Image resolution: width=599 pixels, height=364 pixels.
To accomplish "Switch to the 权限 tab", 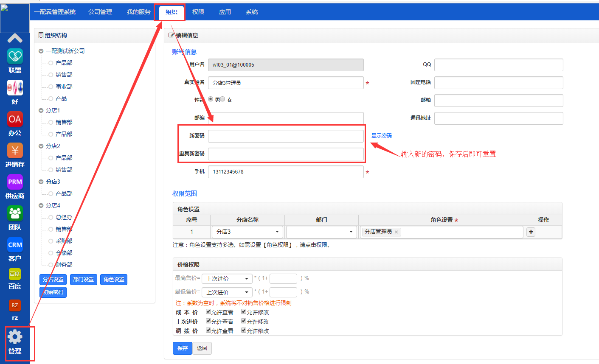I will (198, 12).
